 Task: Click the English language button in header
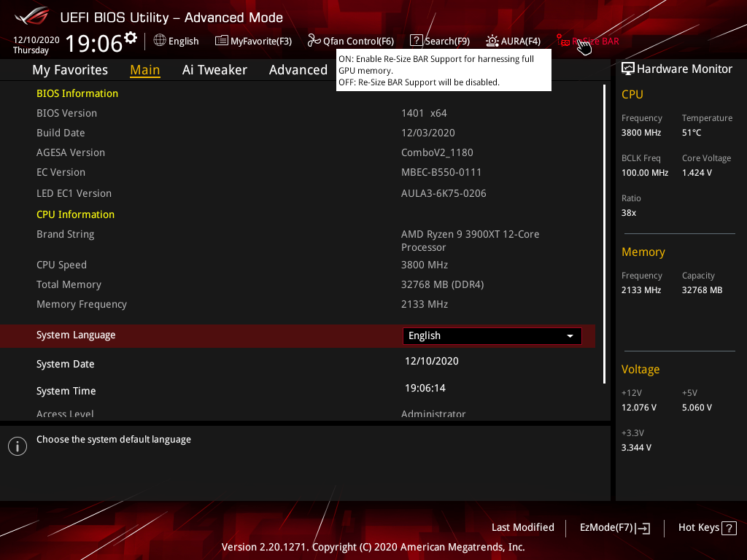177,41
